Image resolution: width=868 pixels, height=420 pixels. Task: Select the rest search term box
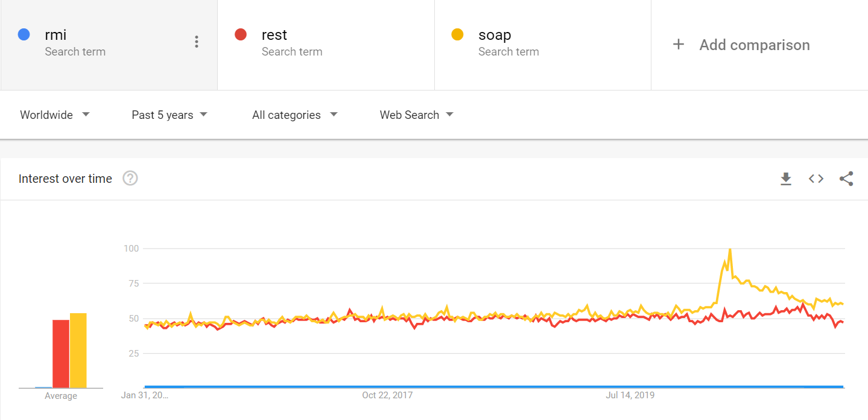click(x=326, y=45)
